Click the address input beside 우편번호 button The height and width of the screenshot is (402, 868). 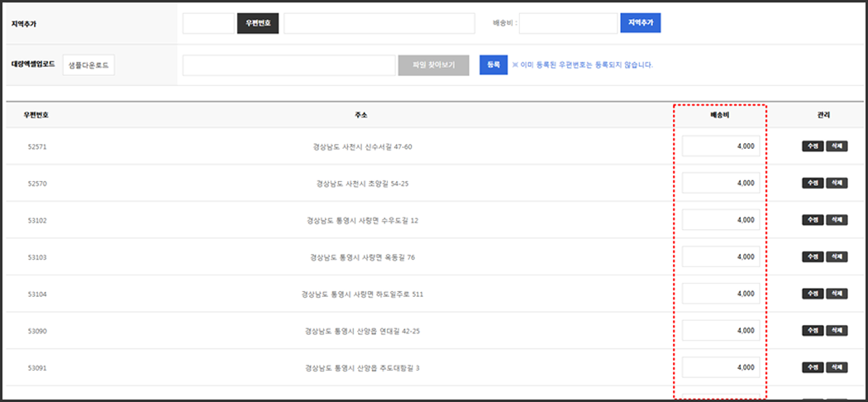(379, 23)
